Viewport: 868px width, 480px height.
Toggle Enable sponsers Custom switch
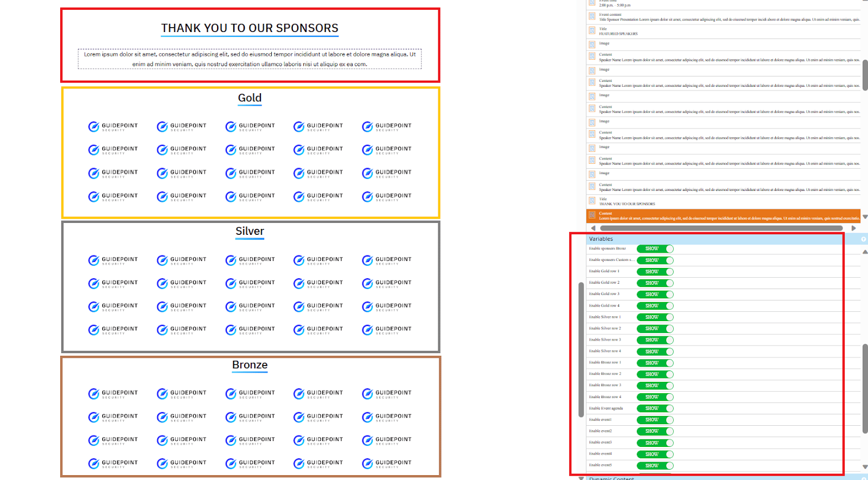click(x=655, y=260)
